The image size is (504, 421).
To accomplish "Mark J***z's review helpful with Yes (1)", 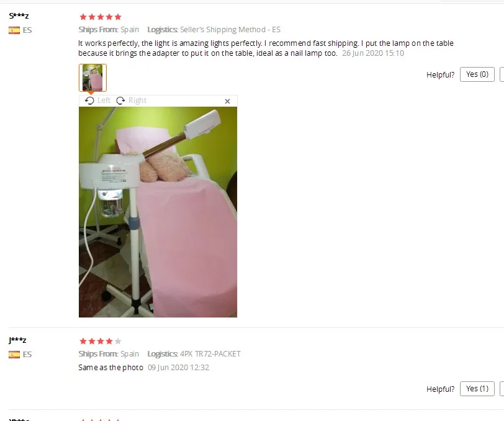I will (477, 389).
